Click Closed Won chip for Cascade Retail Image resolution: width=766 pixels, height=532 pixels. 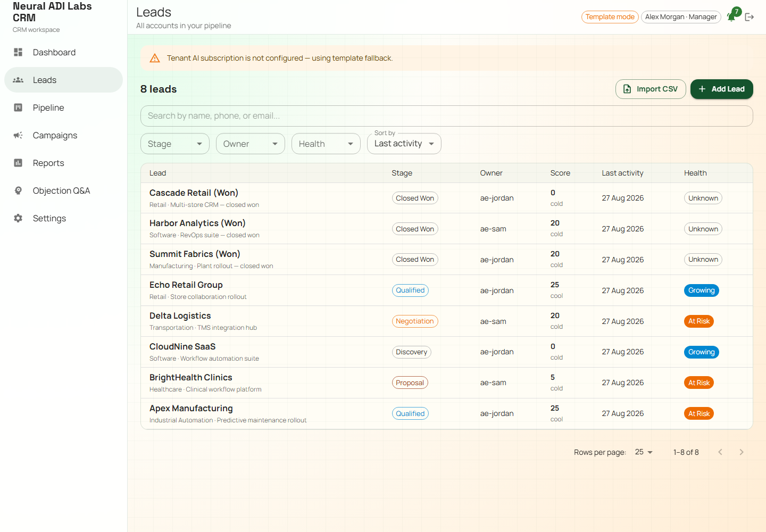tap(415, 198)
